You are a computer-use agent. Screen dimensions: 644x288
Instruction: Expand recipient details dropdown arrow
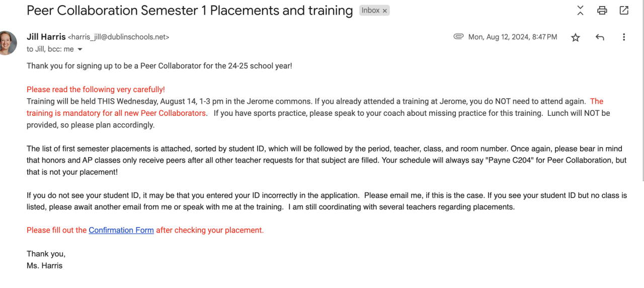point(79,49)
